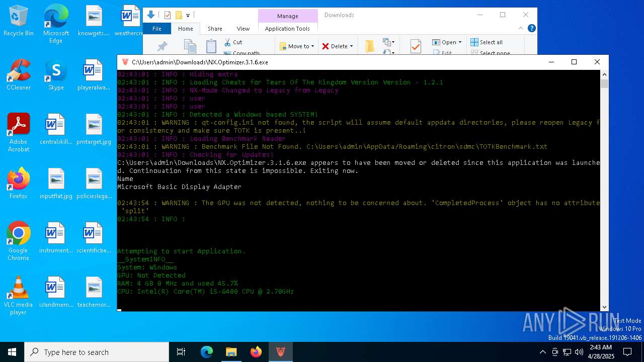Click Select none in Explorer ribbon
This screenshot has width=644, height=362.
(490, 52)
